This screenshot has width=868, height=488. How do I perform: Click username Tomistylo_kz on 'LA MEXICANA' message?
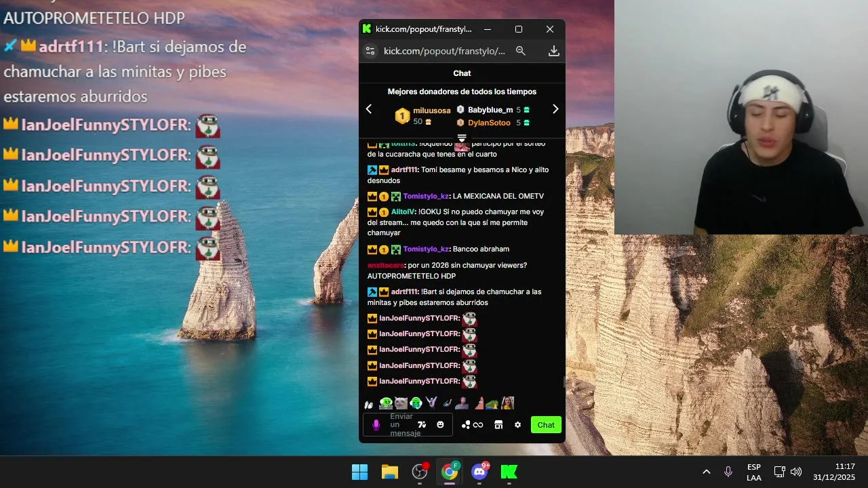(x=426, y=197)
